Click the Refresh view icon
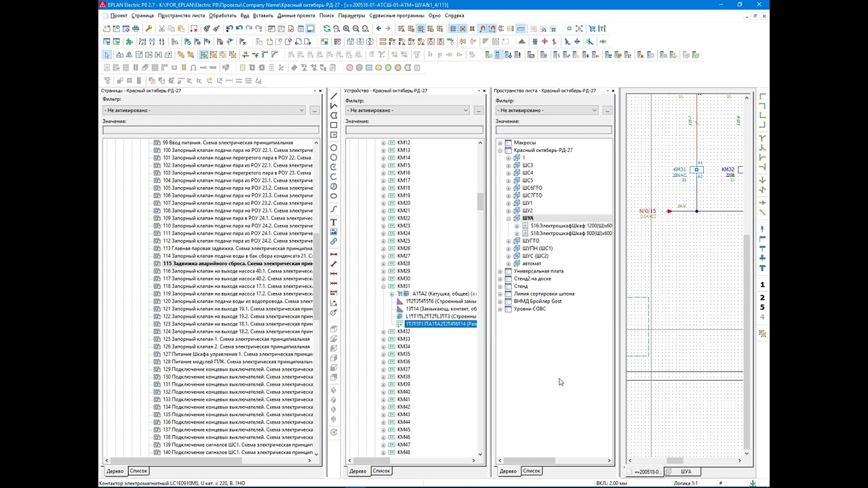The width and height of the screenshot is (868, 488). pyautogui.click(x=327, y=28)
